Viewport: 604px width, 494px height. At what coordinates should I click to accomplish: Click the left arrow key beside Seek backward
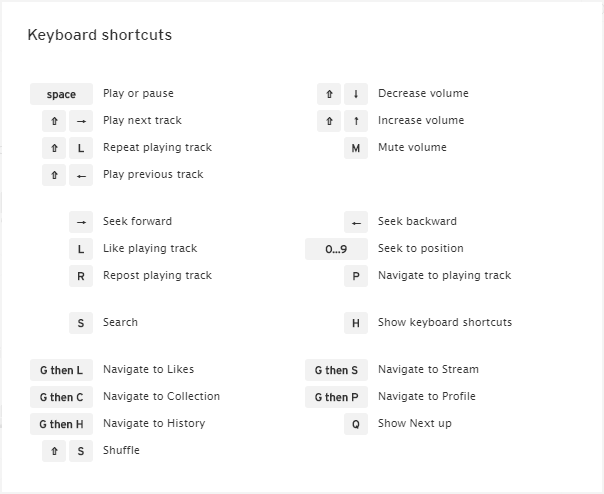(356, 222)
